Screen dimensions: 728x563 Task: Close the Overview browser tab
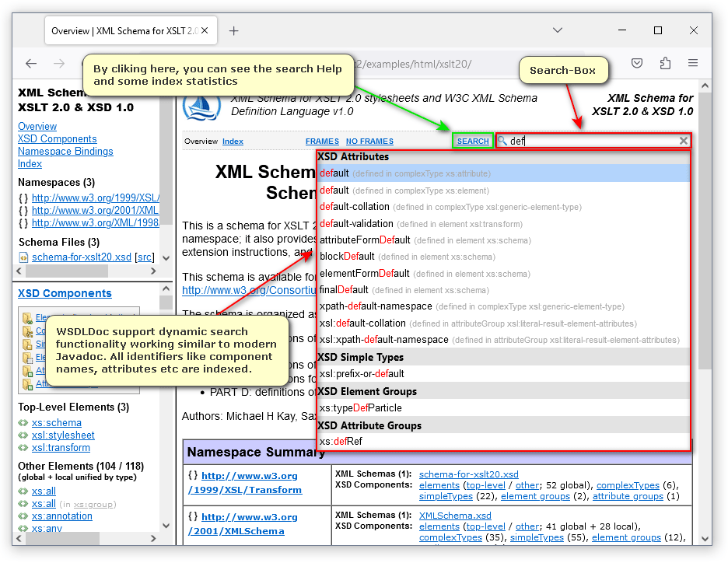pyautogui.click(x=205, y=31)
